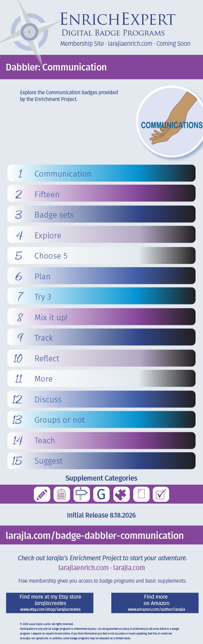Click the checkmark box supplement icon

coord(161,494)
